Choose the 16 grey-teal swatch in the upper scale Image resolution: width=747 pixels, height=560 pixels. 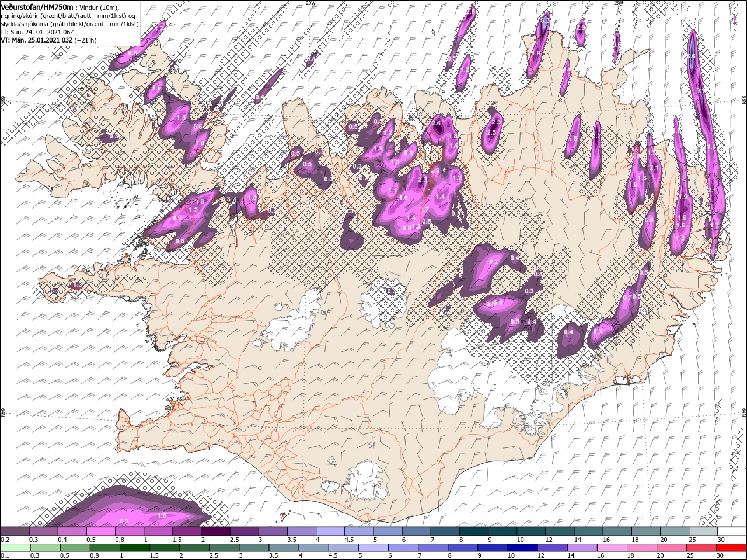coord(616,531)
